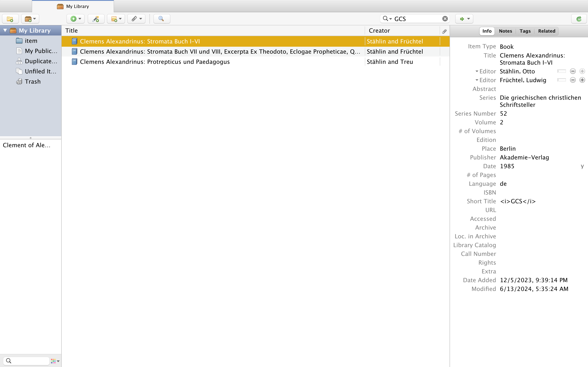Open the New Library dropdown button
The image size is (588, 367).
tap(30, 19)
